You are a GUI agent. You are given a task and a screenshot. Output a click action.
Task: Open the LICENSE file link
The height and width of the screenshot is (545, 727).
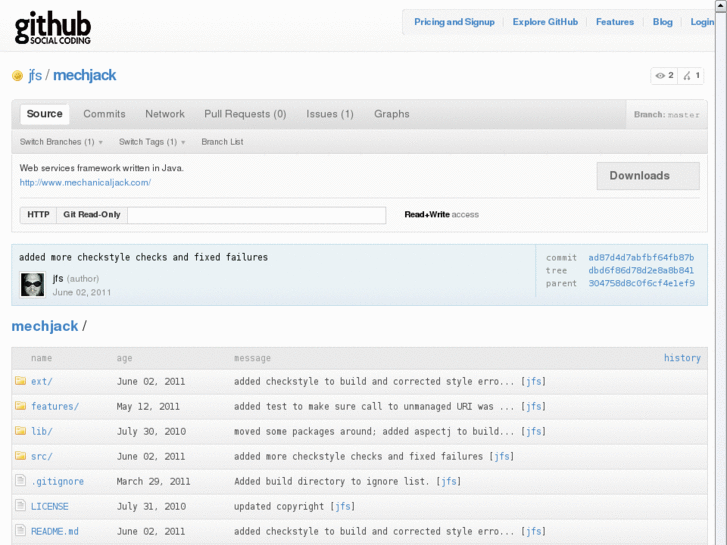pyautogui.click(x=50, y=507)
